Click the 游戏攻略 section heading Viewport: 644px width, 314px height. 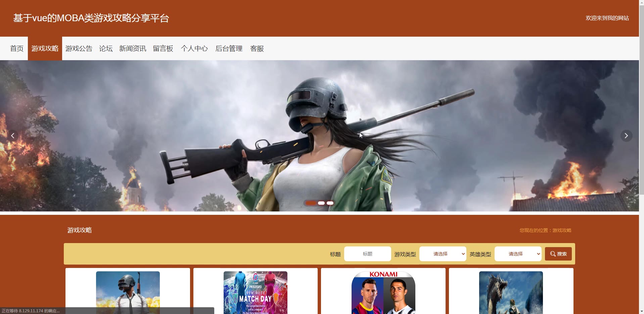tap(80, 230)
